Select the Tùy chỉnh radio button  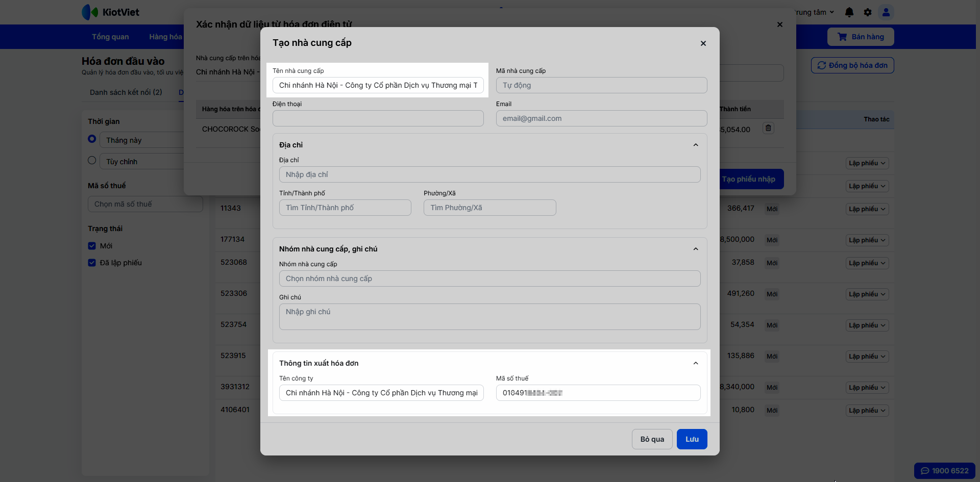tap(92, 160)
